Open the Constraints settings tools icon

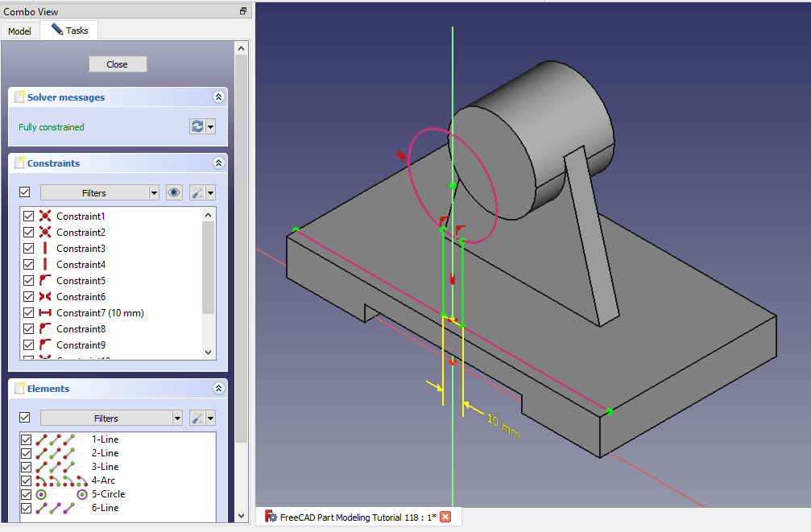(x=197, y=192)
